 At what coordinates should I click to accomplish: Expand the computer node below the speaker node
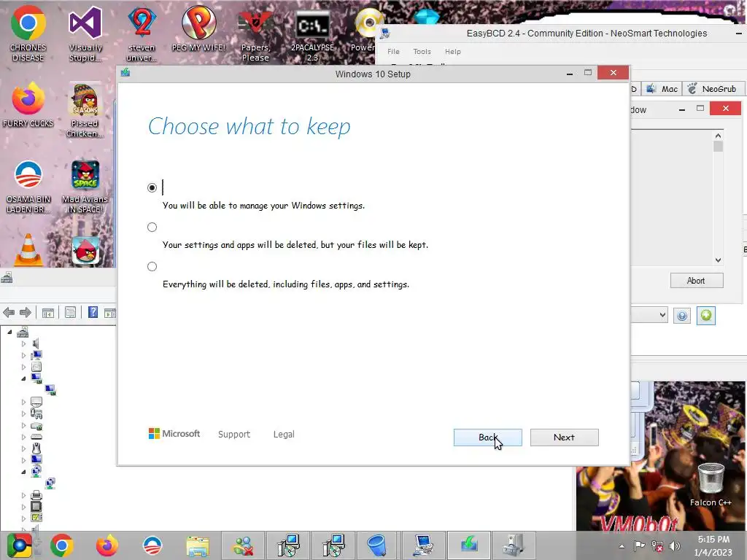[x=24, y=355]
